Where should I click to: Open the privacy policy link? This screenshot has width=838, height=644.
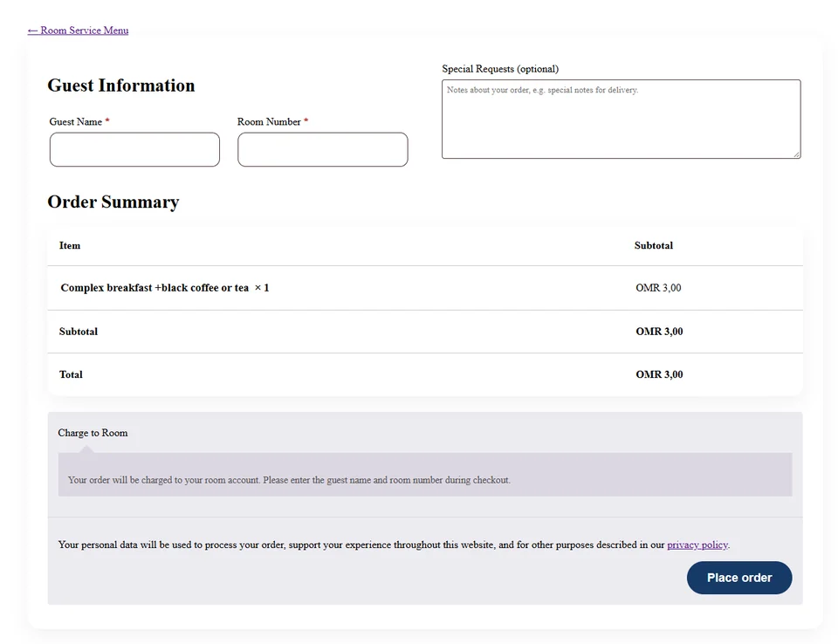(x=697, y=545)
